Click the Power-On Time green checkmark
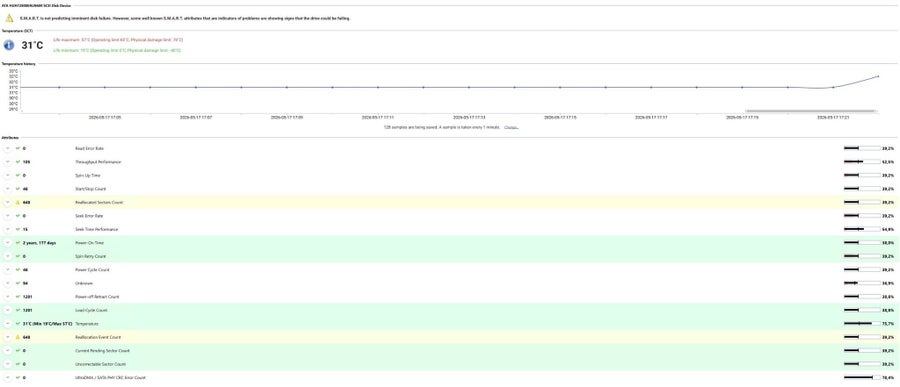The height and width of the screenshot is (387, 900). tap(18, 243)
